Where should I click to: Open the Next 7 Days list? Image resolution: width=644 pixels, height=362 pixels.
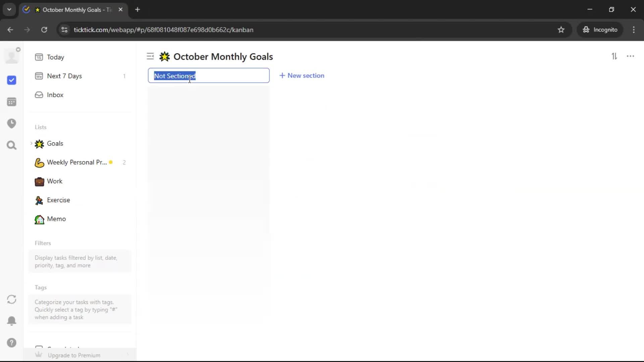tap(64, 76)
